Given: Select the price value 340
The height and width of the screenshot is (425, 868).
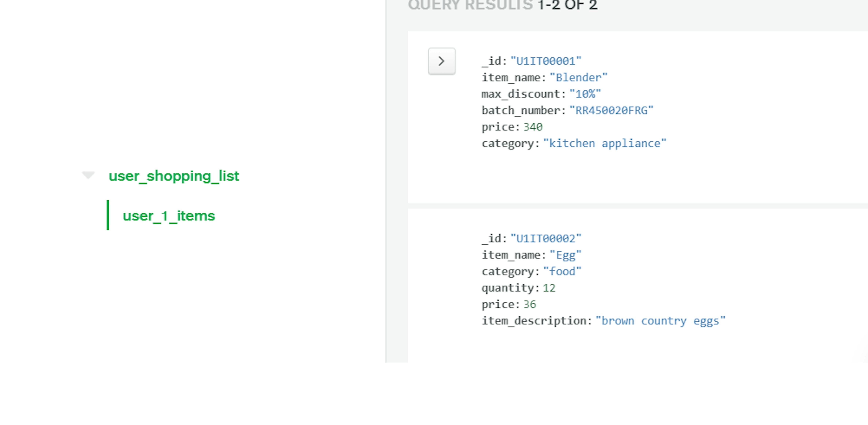Looking at the screenshot, I should point(533,127).
